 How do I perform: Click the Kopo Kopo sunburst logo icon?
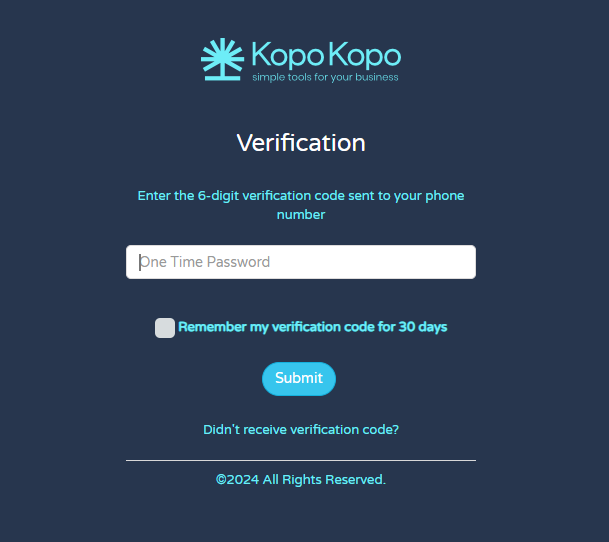[x=222, y=59]
